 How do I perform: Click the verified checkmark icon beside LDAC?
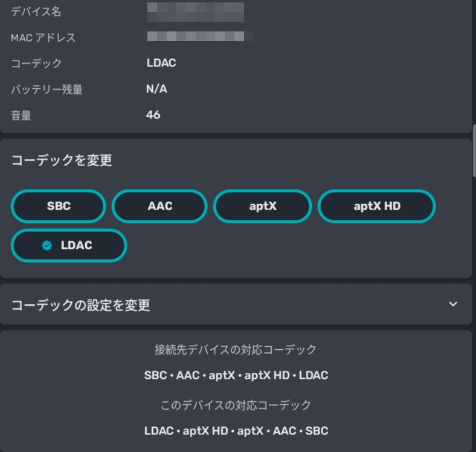(47, 245)
